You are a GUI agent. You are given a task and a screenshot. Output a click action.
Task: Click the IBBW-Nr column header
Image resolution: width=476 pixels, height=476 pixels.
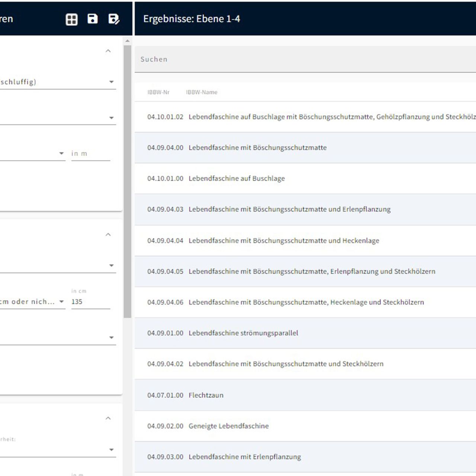[158, 92]
